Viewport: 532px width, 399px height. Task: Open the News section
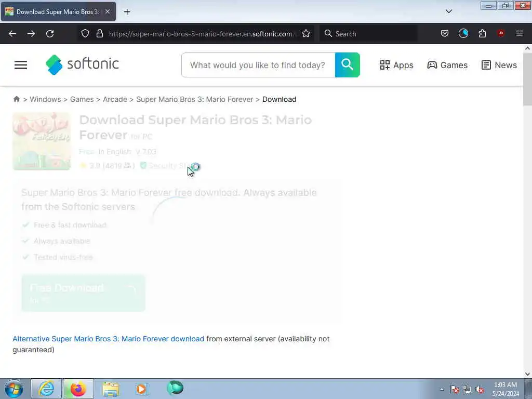[x=499, y=65]
